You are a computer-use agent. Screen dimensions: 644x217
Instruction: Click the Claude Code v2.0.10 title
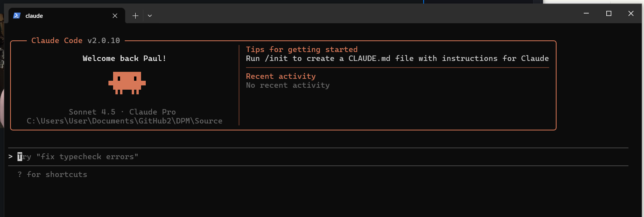click(75, 40)
